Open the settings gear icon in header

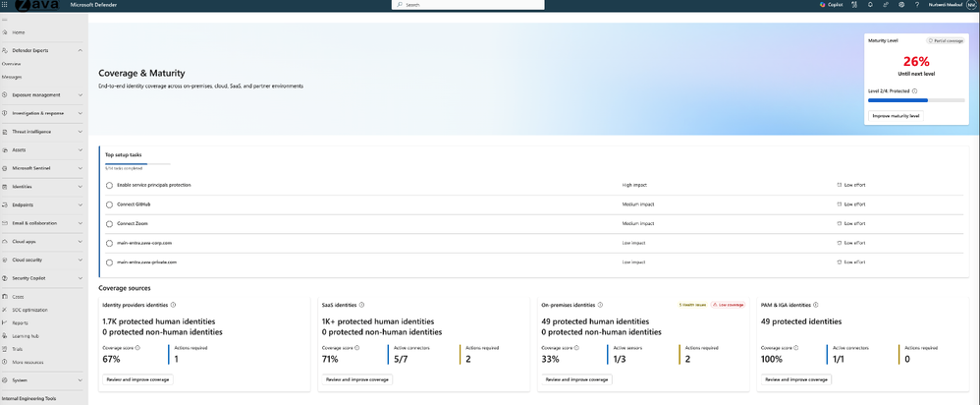[x=901, y=4]
